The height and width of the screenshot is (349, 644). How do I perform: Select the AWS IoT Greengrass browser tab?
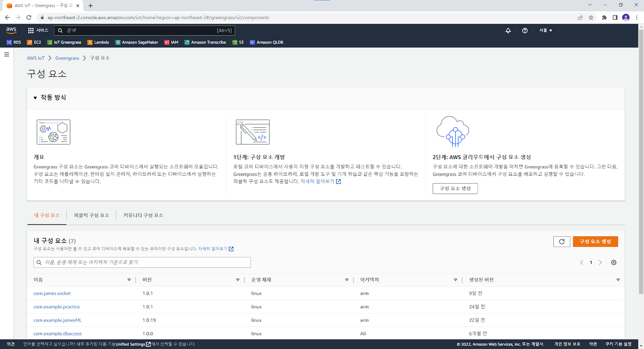tap(43, 6)
